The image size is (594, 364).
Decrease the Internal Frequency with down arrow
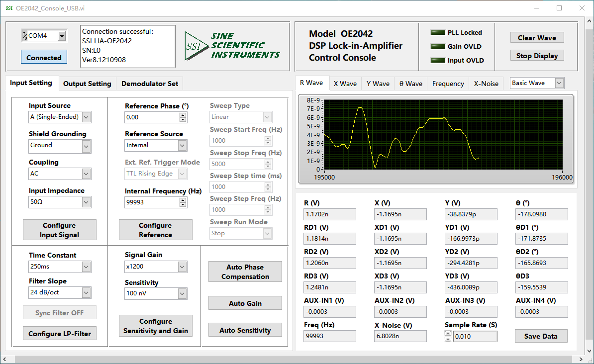point(183,204)
